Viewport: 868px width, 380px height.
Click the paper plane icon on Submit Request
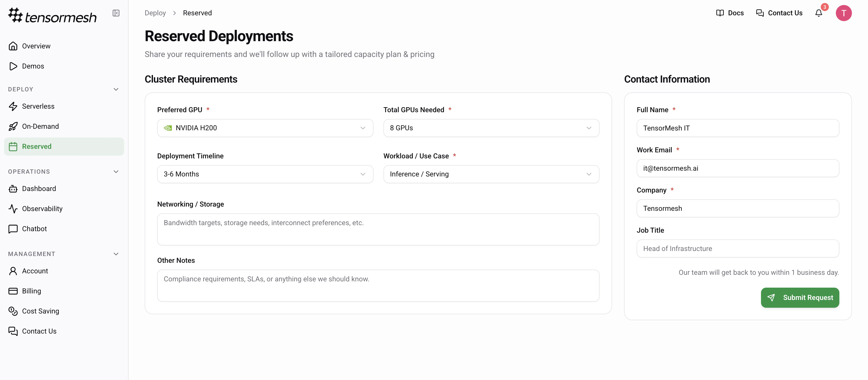[x=771, y=297]
